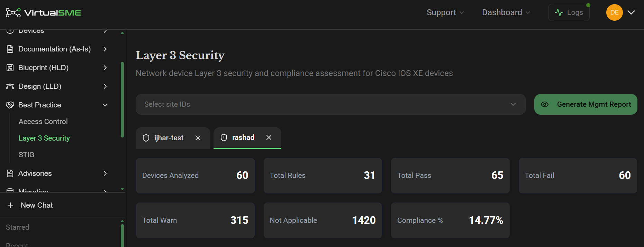Click the Design (LLD) sidebar icon
The height and width of the screenshot is (247, 644).
[10, 86]
